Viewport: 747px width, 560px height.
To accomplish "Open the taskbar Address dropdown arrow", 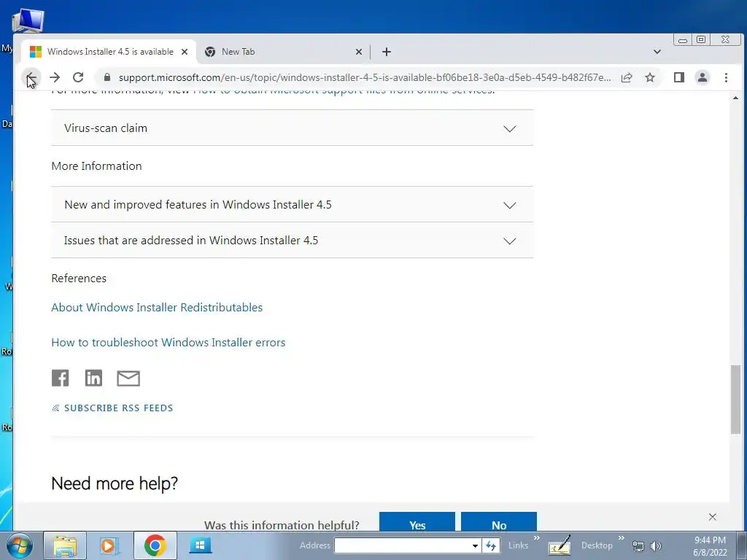I will [x=475, y=545].
